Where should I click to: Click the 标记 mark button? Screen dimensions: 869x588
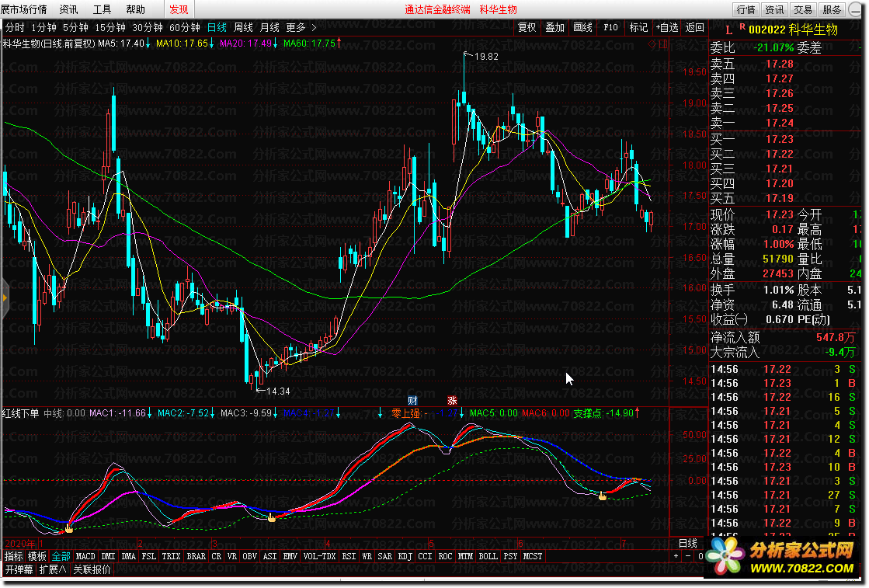tap(638, 27)
